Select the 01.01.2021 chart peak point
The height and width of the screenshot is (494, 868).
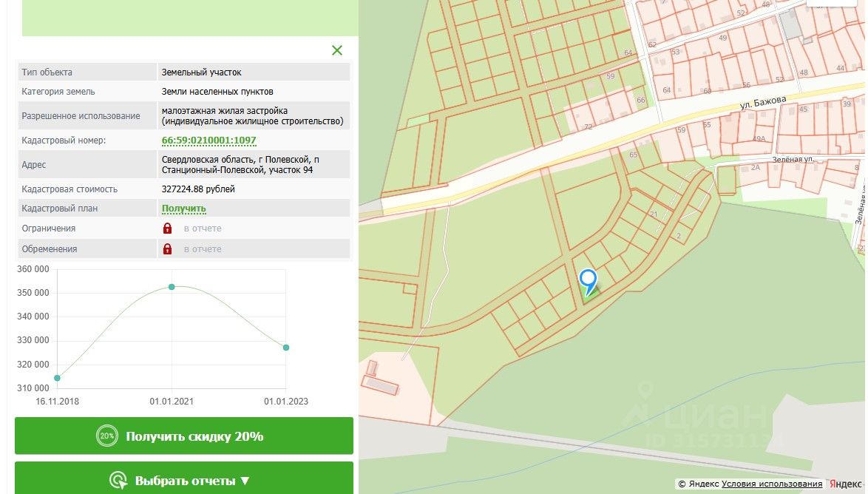[x=172, y=287]
